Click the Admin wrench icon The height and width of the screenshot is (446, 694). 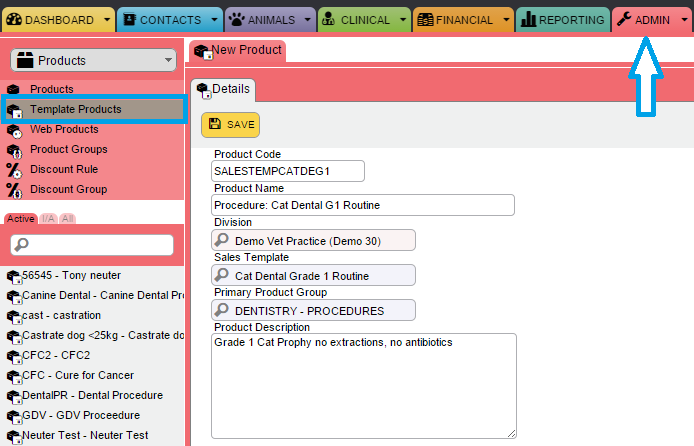coord(624,19)
